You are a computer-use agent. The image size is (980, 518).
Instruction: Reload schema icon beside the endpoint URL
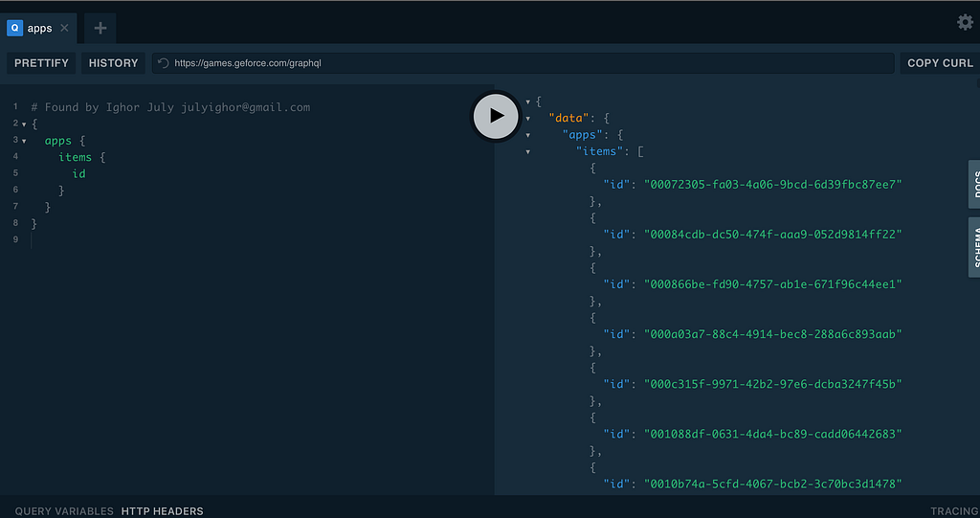tap(163, 63)
